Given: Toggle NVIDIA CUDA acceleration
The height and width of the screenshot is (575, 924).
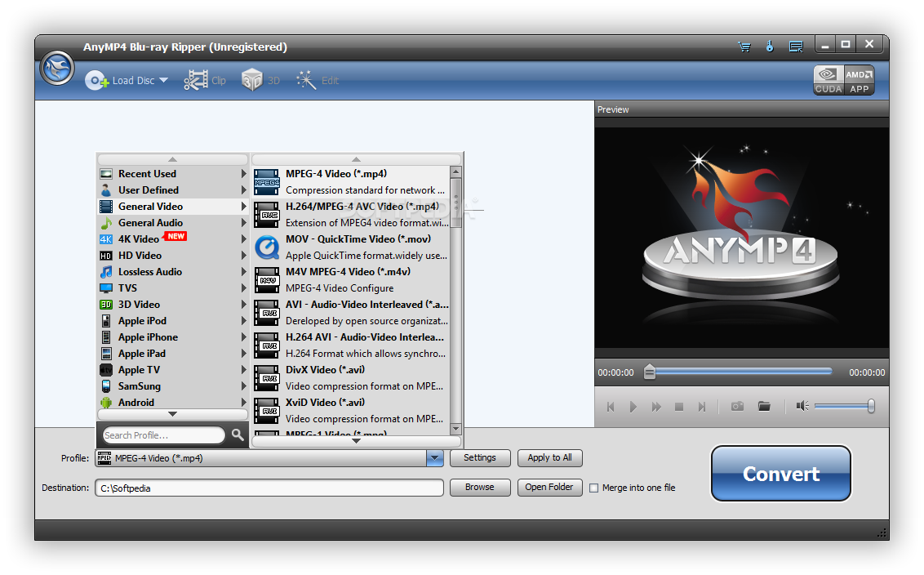Looking at the screenshot, I should (x=828, y=80).
